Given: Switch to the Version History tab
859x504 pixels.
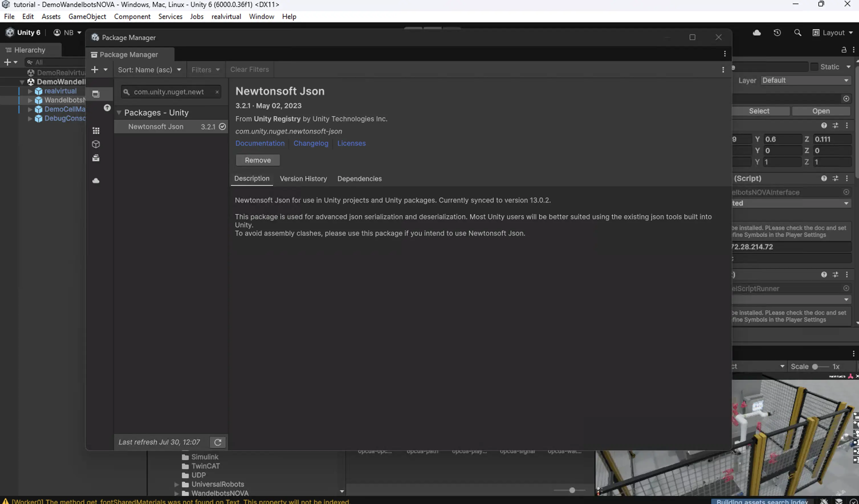Looking at the screenshot, I should (303, 179).
